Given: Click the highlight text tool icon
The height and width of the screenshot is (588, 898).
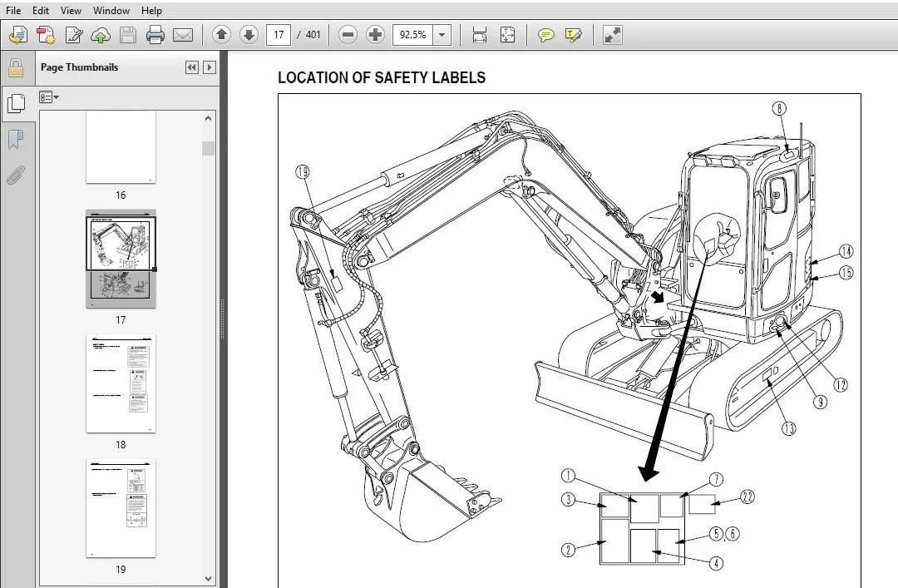Looking at the screenshot, I should [573, 35].
